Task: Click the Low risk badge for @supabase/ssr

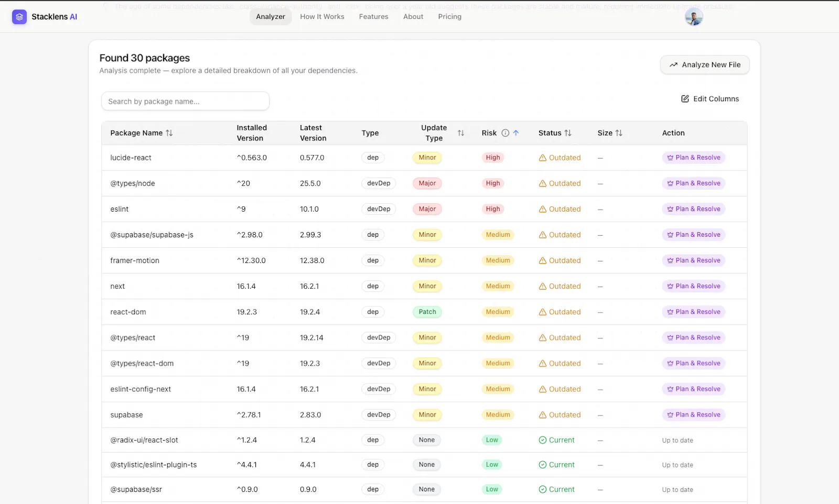Action: tap(492, 489)
